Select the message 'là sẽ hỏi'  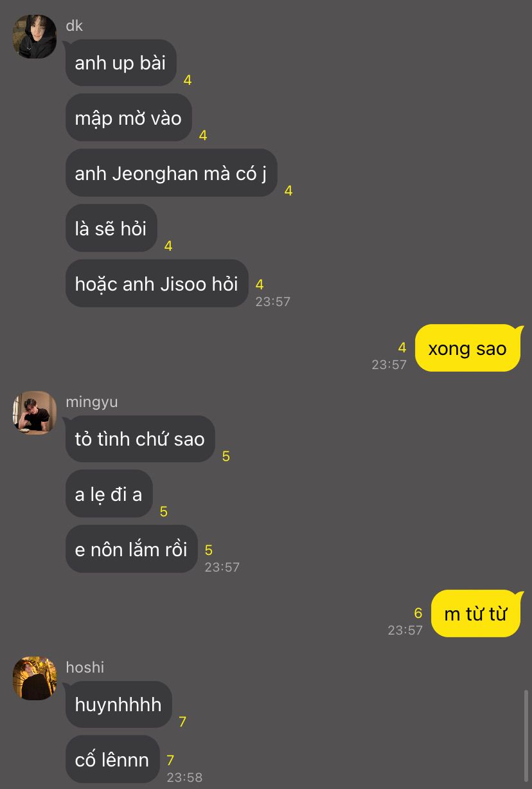coord(111,228)
